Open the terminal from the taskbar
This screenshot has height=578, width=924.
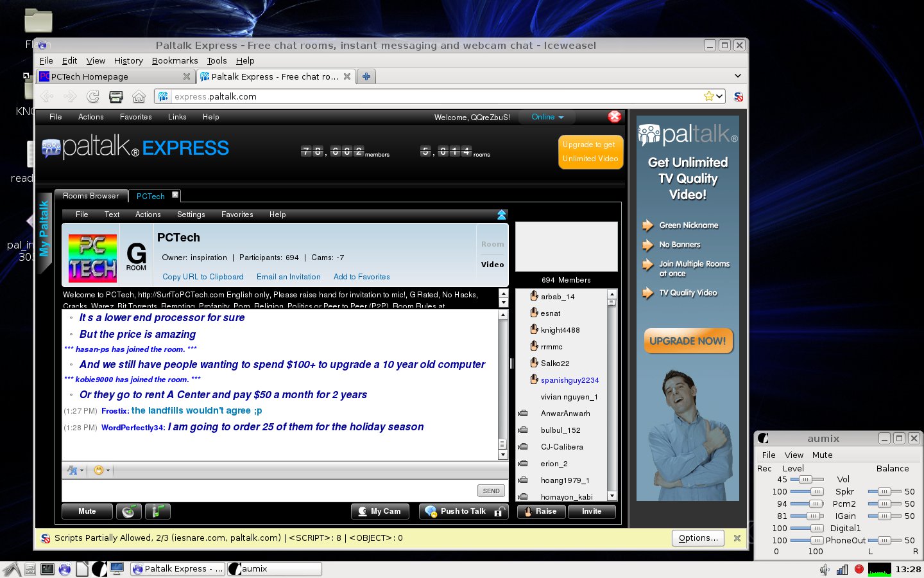pyautogui.click(x=47, y=569)
